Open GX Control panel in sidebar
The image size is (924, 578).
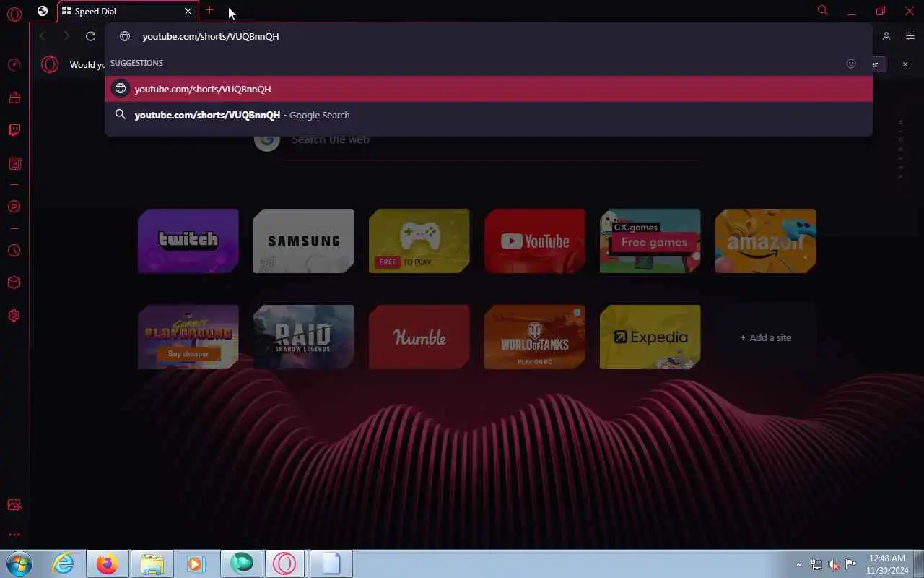click(14, 65)
